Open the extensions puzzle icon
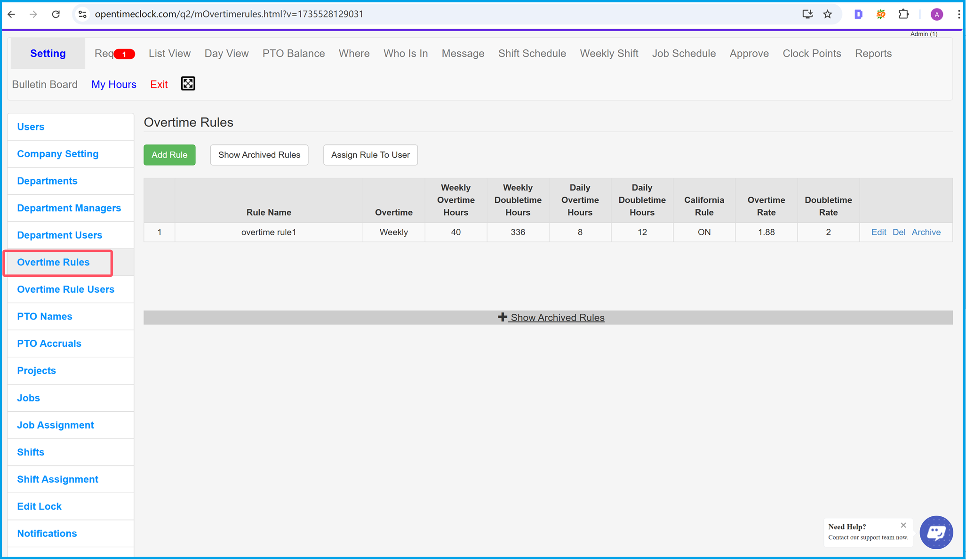Image resolution: width=966 pixels, height=560 pixels. point(903,14)
